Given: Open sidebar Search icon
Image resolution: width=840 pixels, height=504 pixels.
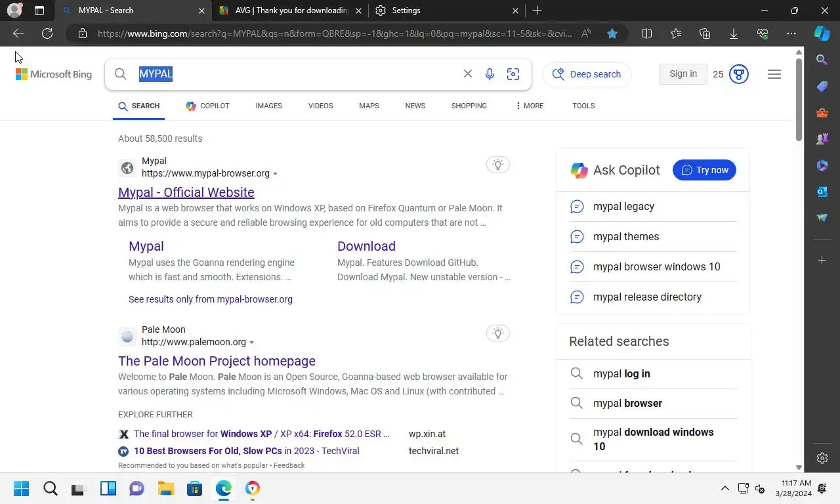Looking at the screenshot, I should pos(822,60).
